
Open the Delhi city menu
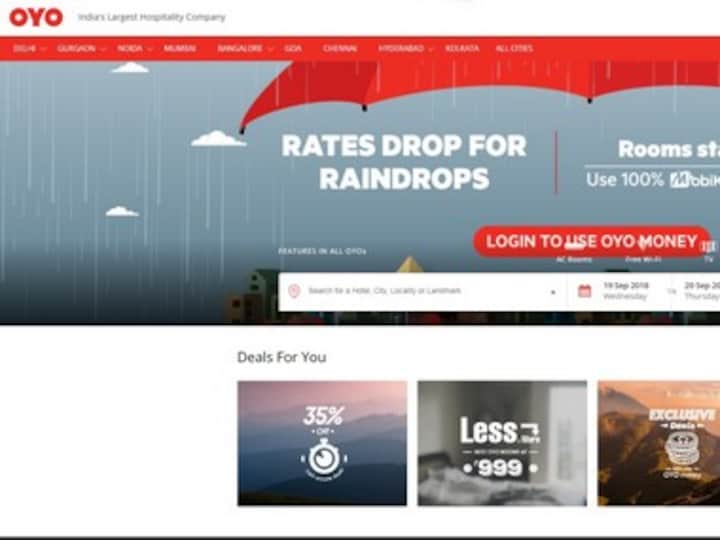(25, 49)
